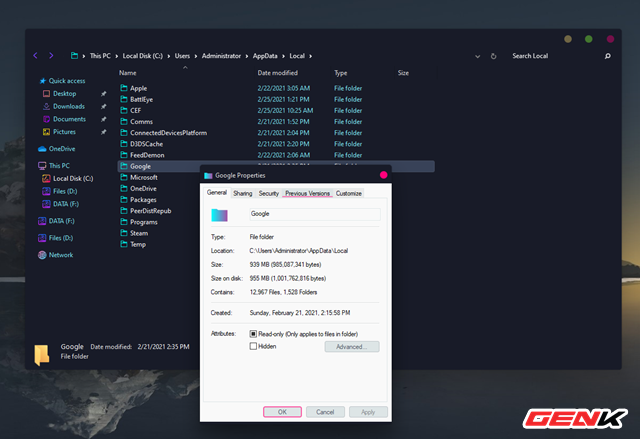Close Google Properties with pink dot
This screenshot has height=439, width=640.
pos(383,175)
